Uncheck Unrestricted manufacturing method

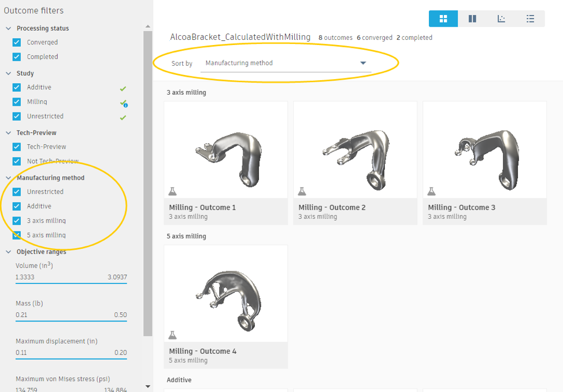pos(17,192)
